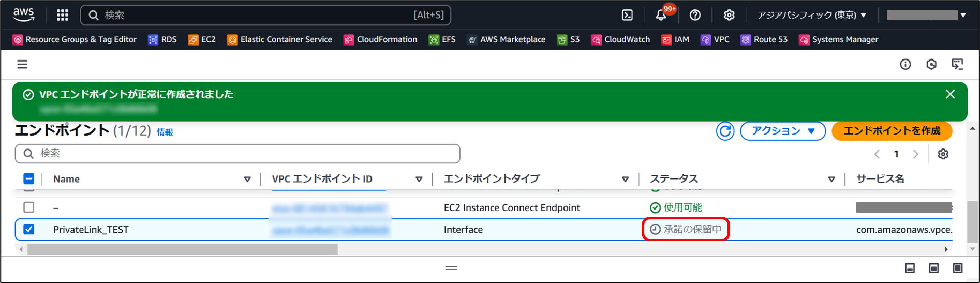Go to previous results page

[x=877, y=154]
